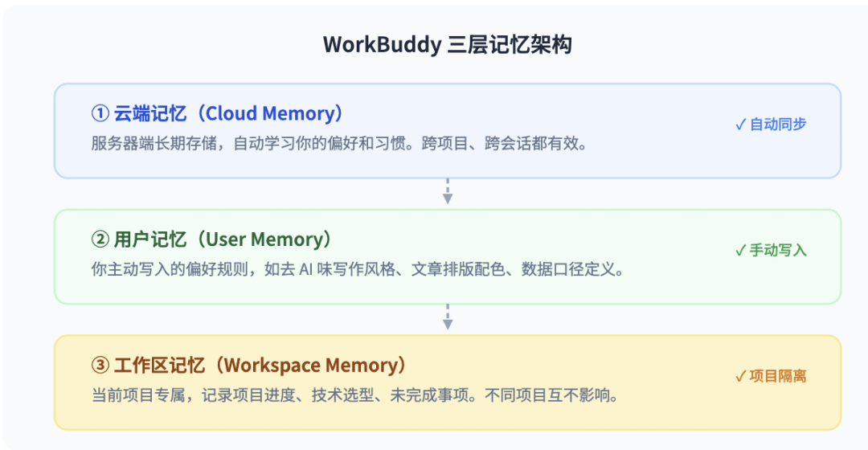
Task: Click the green checkmark beside 手动写入
Action: click(x=740, y=250)
